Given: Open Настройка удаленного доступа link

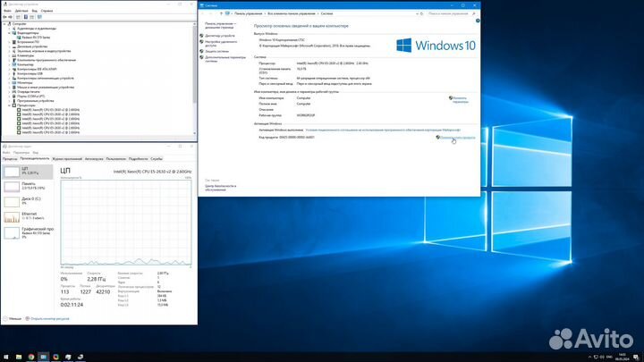Looking at the screenshot, I should pos(221,44).
